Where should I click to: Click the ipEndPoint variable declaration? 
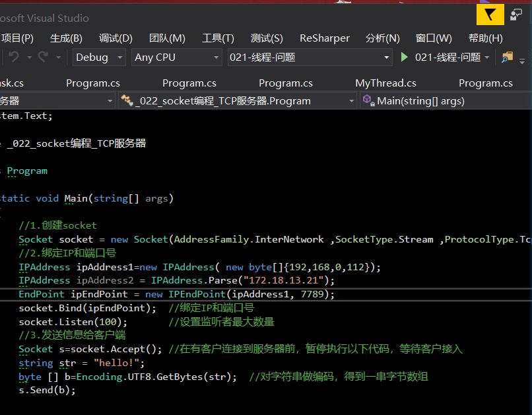pyautogui.click(x=99, y=294)
